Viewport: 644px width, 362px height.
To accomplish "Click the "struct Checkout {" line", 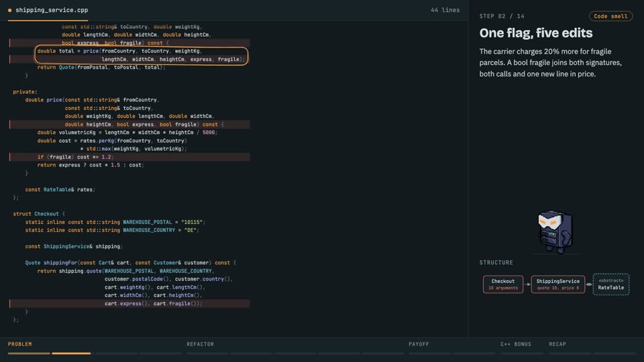I will (x=39, y=214).
